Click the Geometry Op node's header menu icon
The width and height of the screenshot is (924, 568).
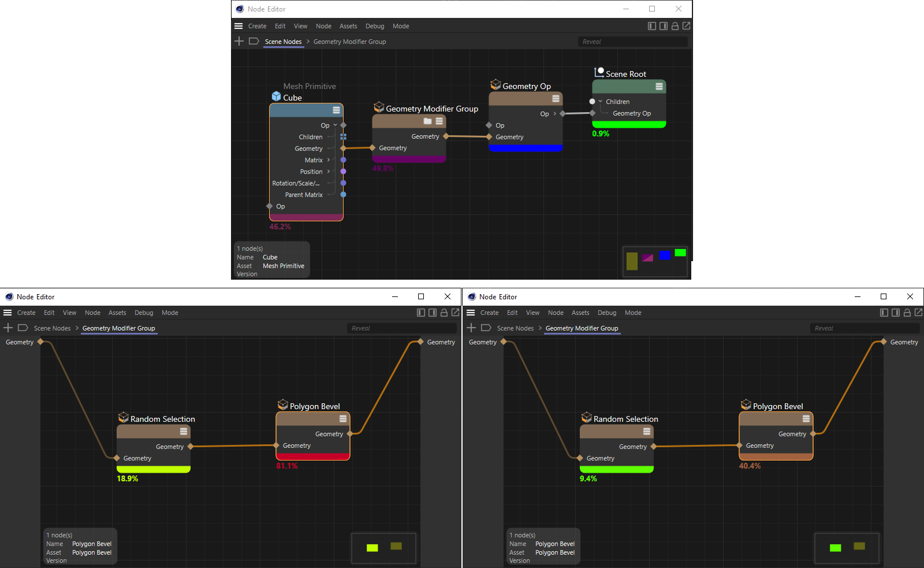(x=556, y=99)
